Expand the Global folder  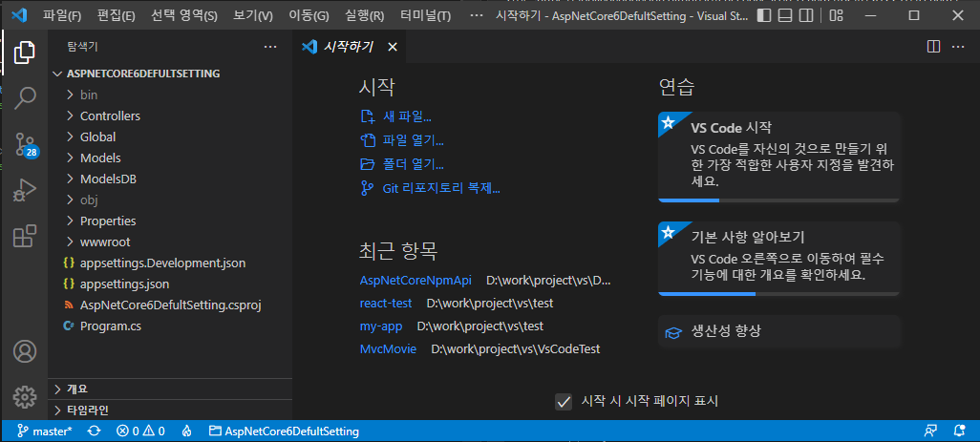coord(170,137)
